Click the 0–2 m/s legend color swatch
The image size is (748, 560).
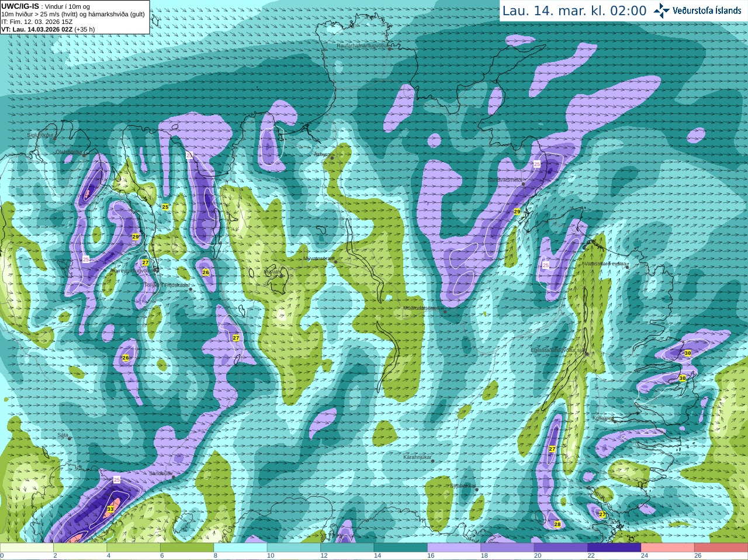tap(27, 548)
